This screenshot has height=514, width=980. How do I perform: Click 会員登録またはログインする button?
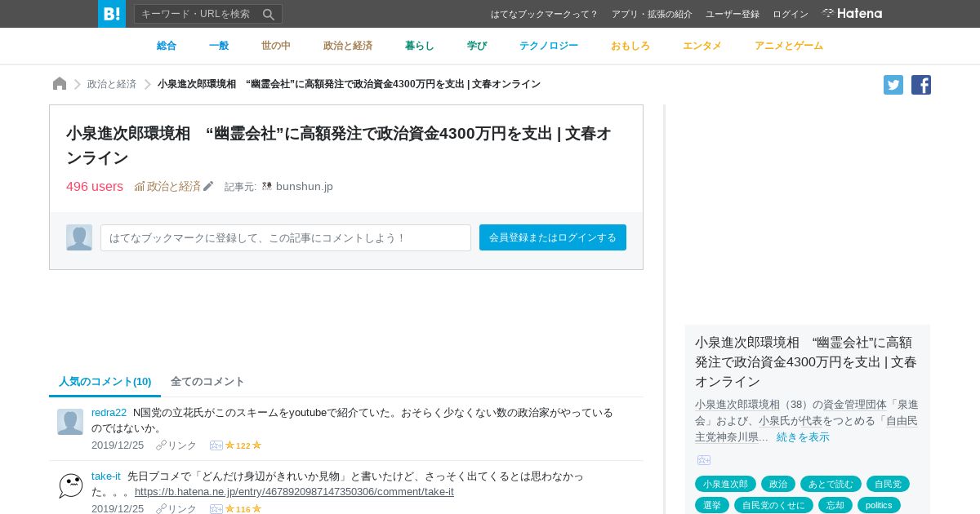click(553, 237)
